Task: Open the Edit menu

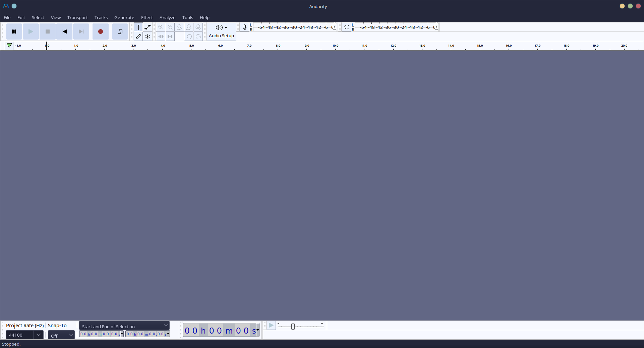Action: 21,17
